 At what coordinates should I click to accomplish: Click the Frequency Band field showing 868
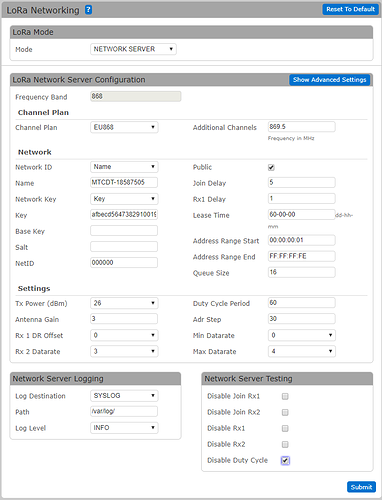click(136, 96)
